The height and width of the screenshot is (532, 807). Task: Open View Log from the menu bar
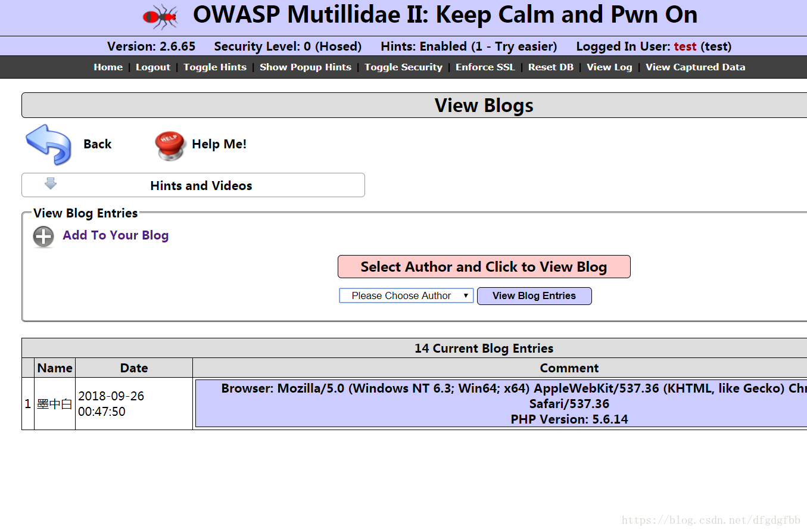[609, 67]
